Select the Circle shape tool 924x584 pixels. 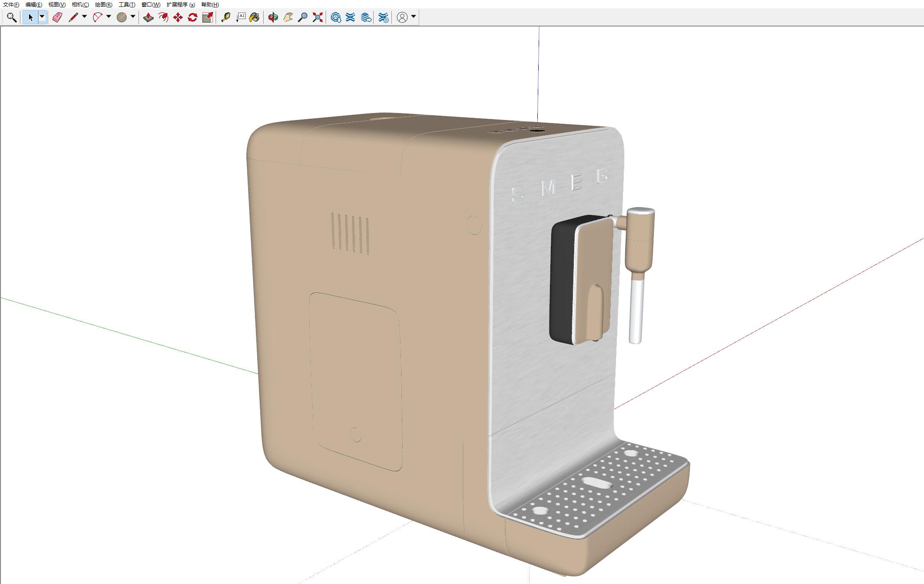pyautogui.click(x=122, y=17)
